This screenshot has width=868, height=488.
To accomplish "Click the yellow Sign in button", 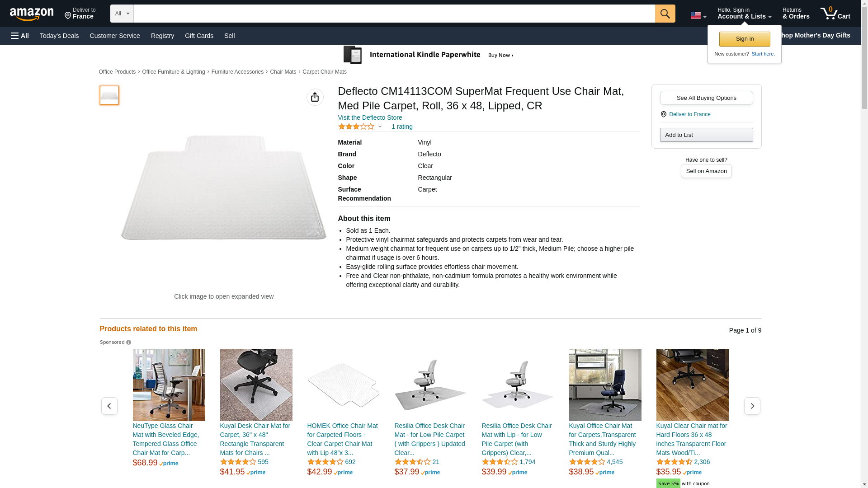I will 745,39.
